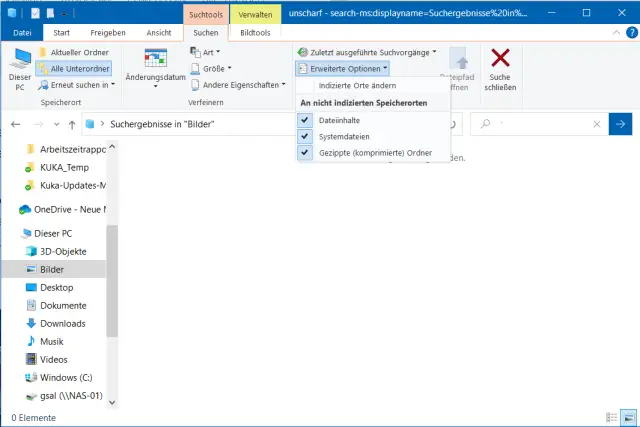Select Alle Unterordner search scope

[74, 69]
